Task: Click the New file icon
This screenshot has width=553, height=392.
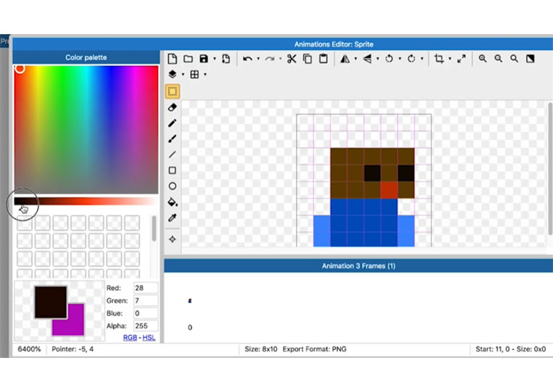Action: [x=172, y=59]
